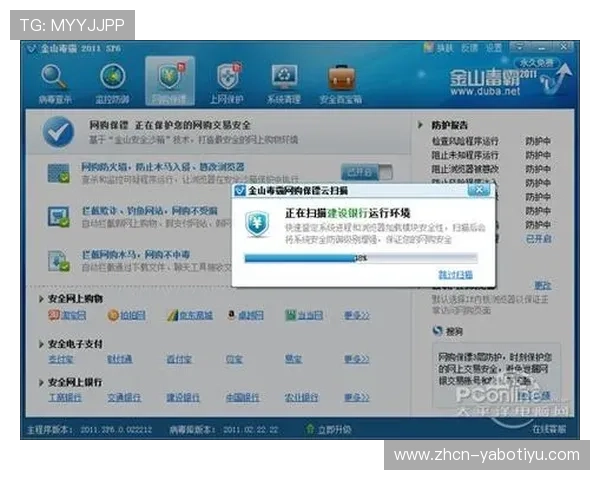Click the Jingdong logo icon beside 京东商城
Viewport: 600px width, 480px height.
(x=172, y=315)
